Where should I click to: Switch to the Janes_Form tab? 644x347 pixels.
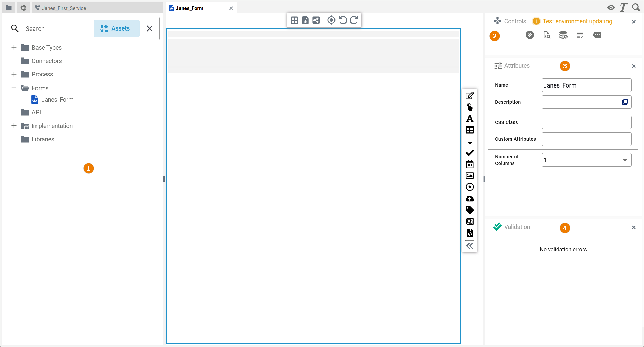(x=190, y=8)
